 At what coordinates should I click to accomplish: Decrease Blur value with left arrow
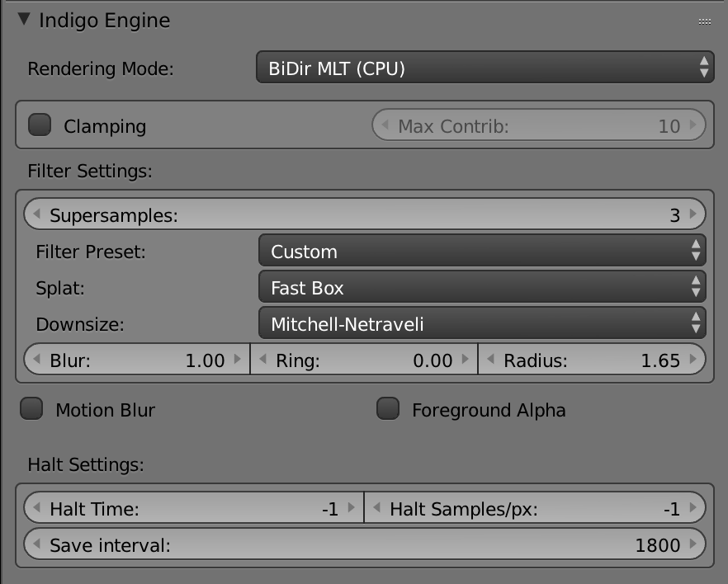coord(36,360)
